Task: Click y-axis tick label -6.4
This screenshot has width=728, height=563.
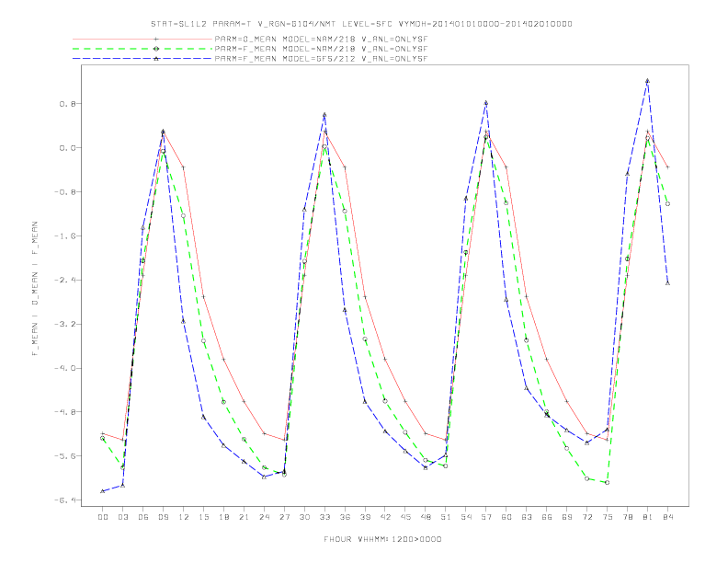Action: (x=64, y=500)
